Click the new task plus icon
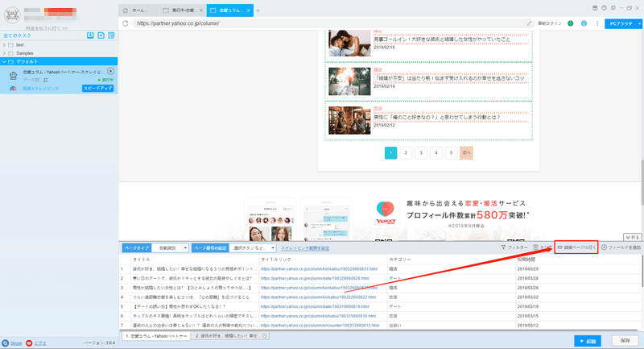Image resolution: width=644 pixels, height=349 pixels. (101, 35)
